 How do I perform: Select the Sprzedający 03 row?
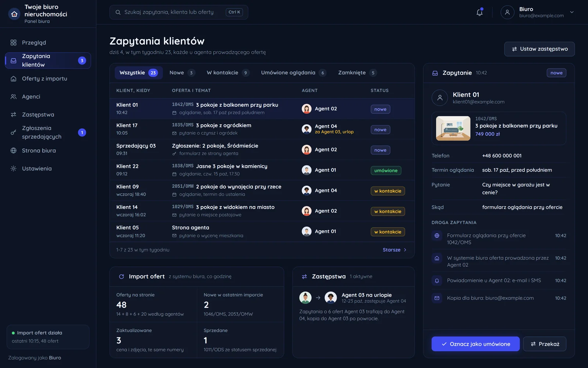tap(262, 150)
